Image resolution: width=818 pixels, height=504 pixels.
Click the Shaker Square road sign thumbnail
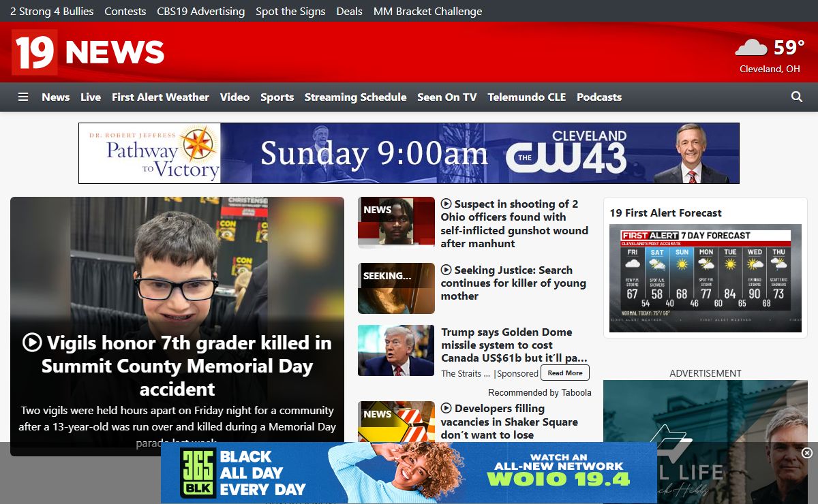[396, 422]
